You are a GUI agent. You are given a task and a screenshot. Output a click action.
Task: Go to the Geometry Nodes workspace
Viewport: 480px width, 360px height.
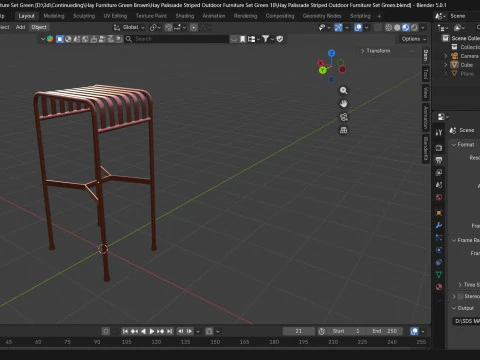(x=322, y=16)
